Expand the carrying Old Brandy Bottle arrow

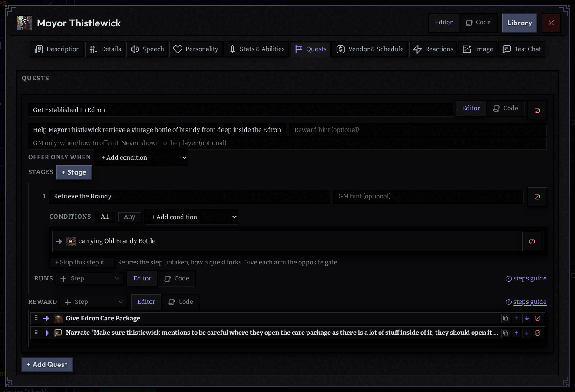click(x=59, y=241)
